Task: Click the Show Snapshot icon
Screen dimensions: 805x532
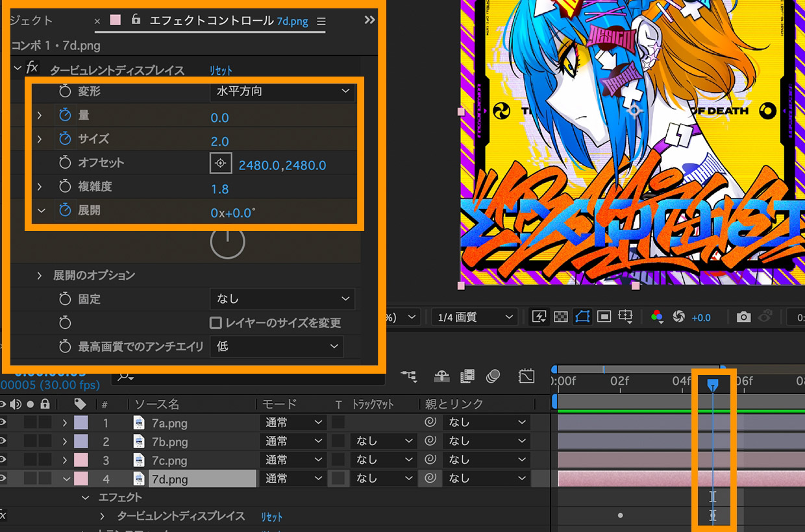Action: 765,316
